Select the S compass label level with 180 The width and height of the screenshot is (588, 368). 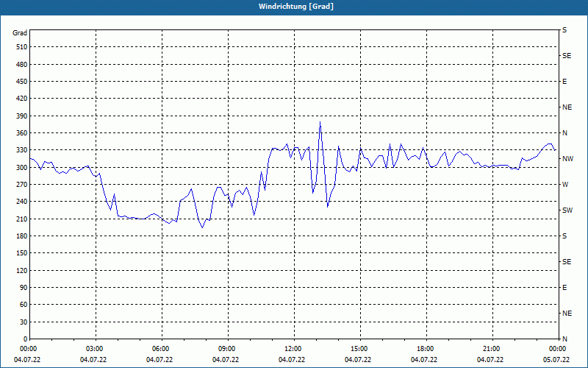click(564, 236)
